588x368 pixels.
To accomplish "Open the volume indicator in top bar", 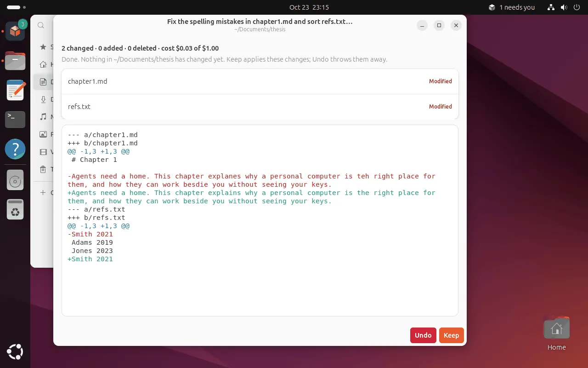I will (564, 7).
